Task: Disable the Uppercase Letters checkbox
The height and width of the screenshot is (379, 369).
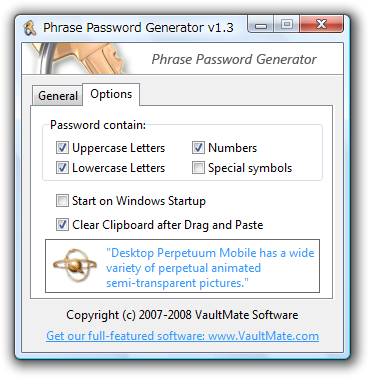Action: [x=62, y=148]
